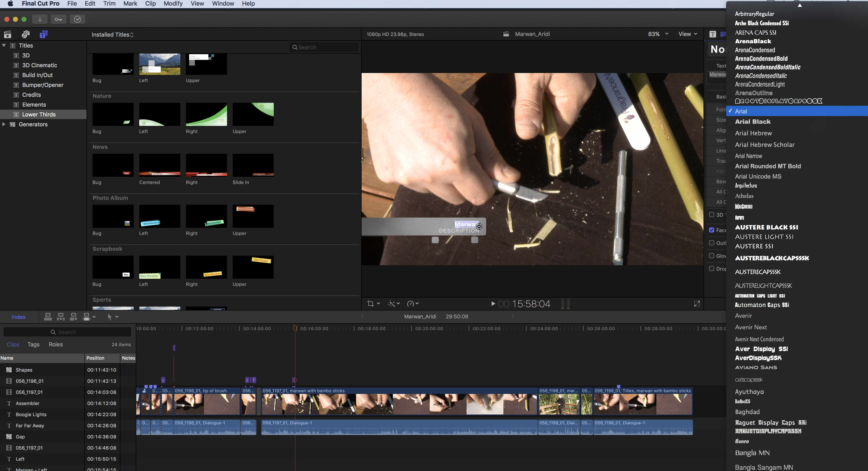The height and width of the screenshot is (471, 868).
Task: Show the Photos and Audio sidebar
Action: [26, 34]
